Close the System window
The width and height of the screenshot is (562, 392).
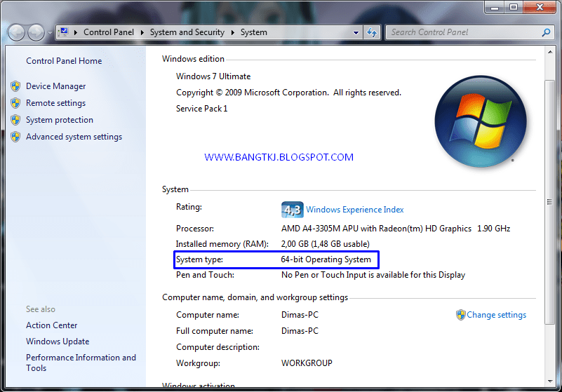(x=540, y=7)
